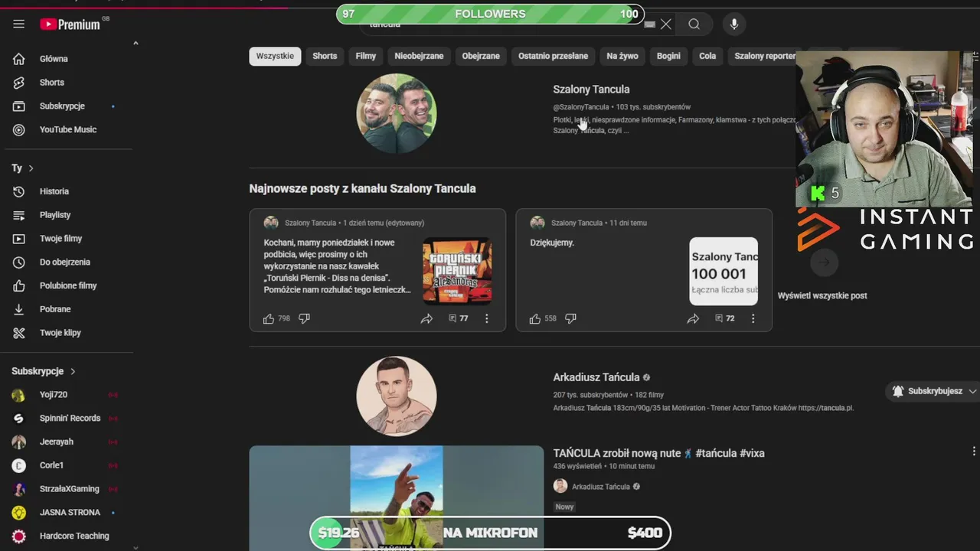The image size is (980, 551).
Task: Click Wyświetl wszystkie posty link
Action: pyautogui.click(x=822, y=295)
